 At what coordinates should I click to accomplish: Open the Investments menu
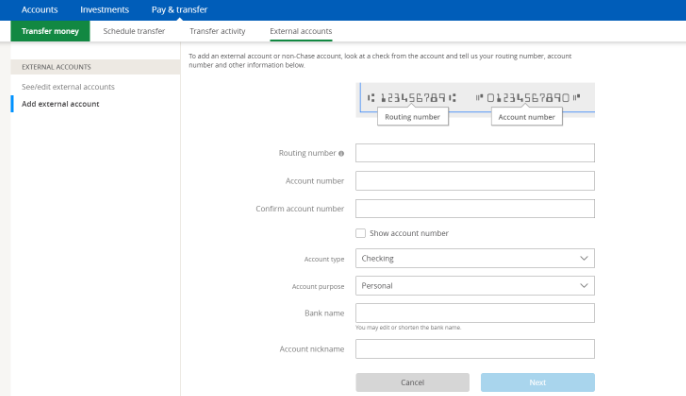point(105,10)
